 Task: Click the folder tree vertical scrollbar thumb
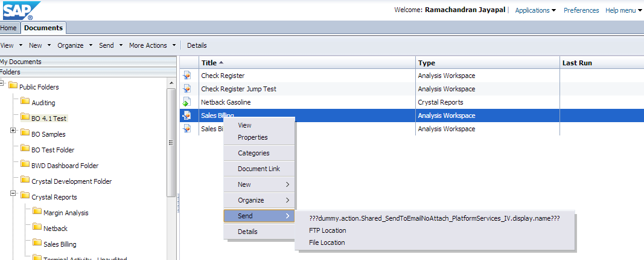[171, 142]
